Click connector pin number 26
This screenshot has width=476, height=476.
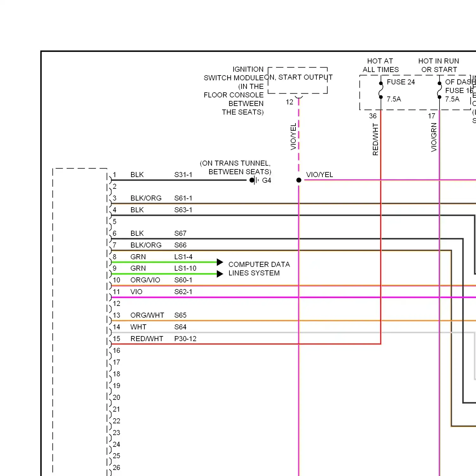click(x=116, y=467)
